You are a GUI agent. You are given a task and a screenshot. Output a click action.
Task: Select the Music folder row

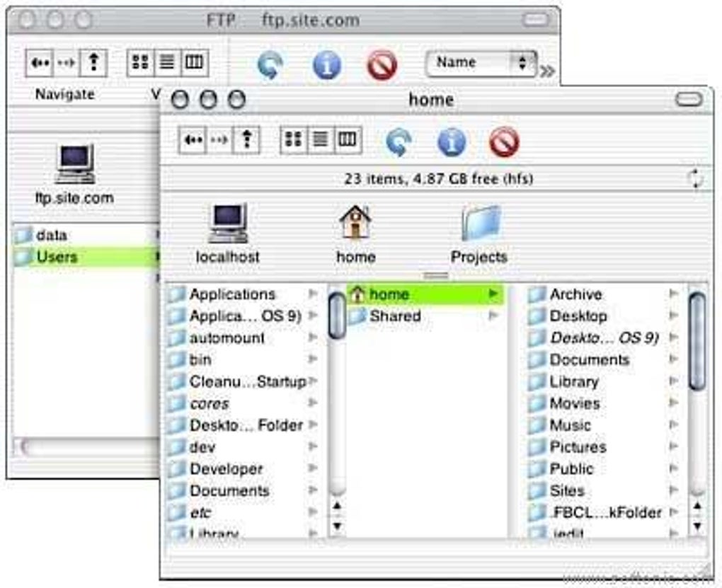click(604, 425)
